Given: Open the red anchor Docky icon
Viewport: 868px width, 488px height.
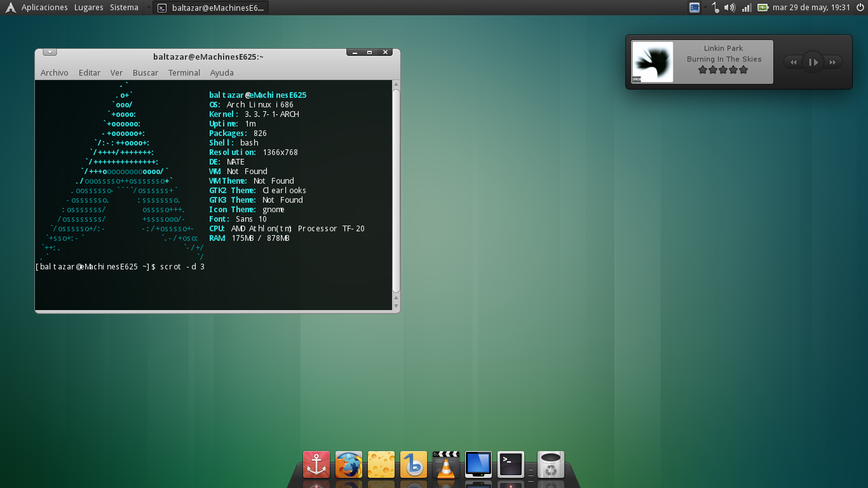Looking at the screenshot, I should (x=316, y=464).
